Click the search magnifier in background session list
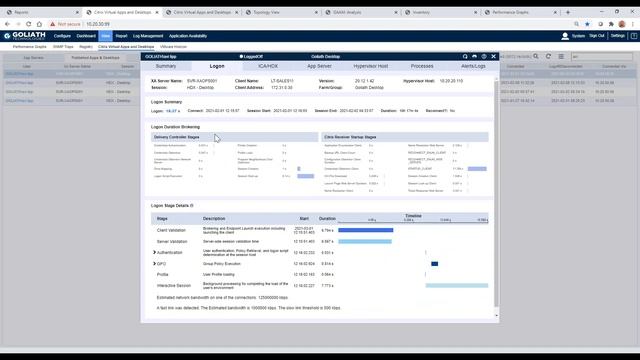Viewport: 640px width, 360px height. click(536, 56)
